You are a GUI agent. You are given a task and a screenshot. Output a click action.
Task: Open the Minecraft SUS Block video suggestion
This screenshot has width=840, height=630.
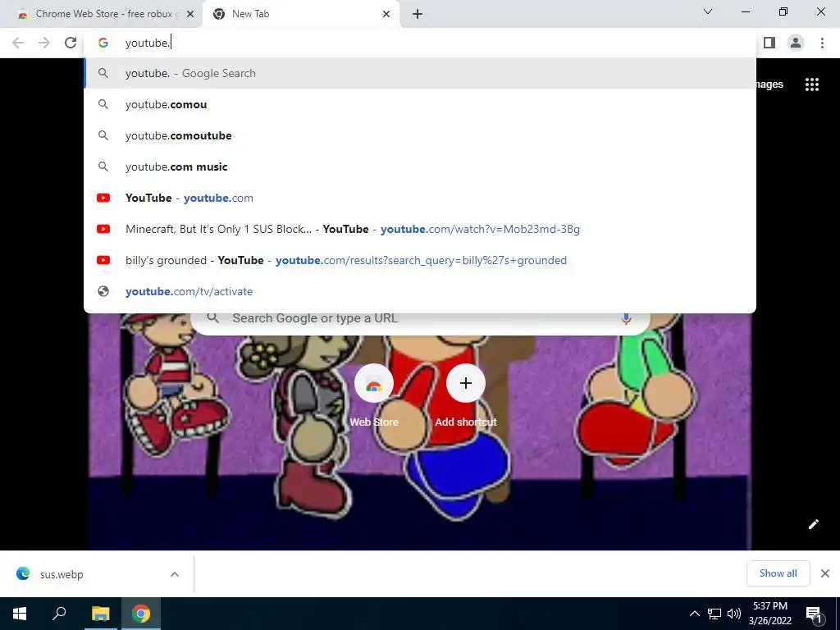pyautogui.click(x=420, y=229)
